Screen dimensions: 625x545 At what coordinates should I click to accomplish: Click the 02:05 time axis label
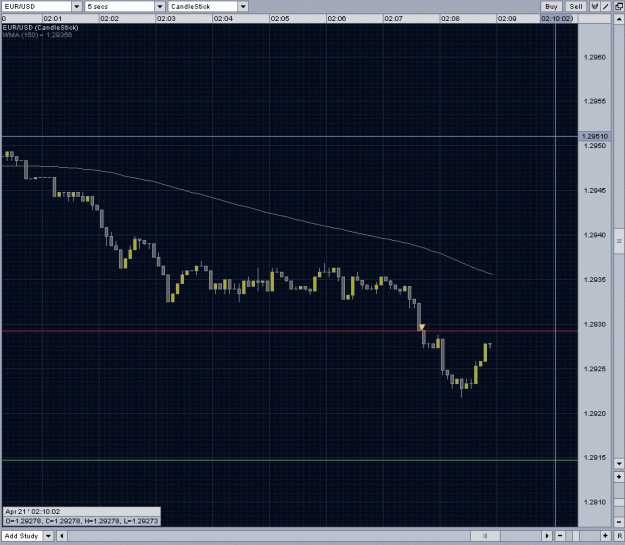(x=280, y=19)
